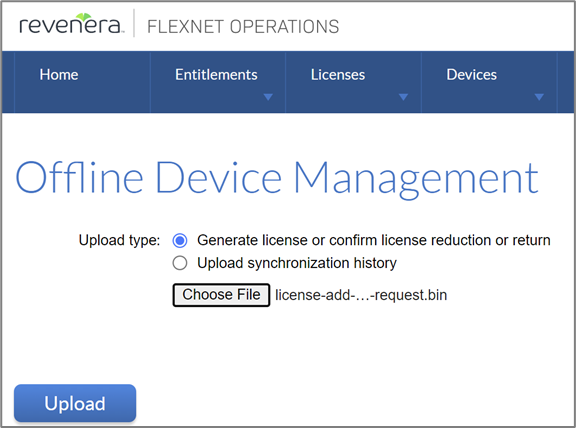Click the empty navigation bar area after Devices
This screenshot has width=576, height=428.
click(566, 82)
